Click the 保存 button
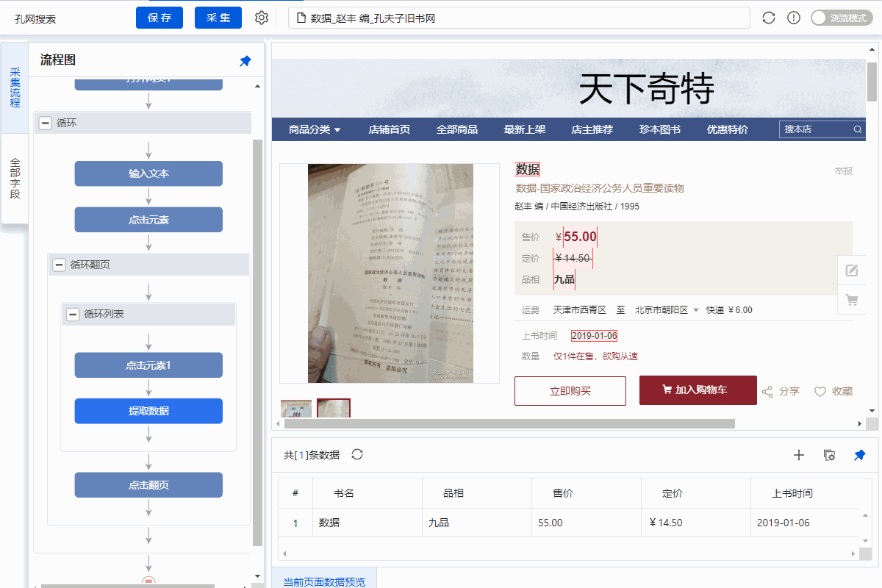Viewport: 882px width, 588px height. click(x=159, y=18)
